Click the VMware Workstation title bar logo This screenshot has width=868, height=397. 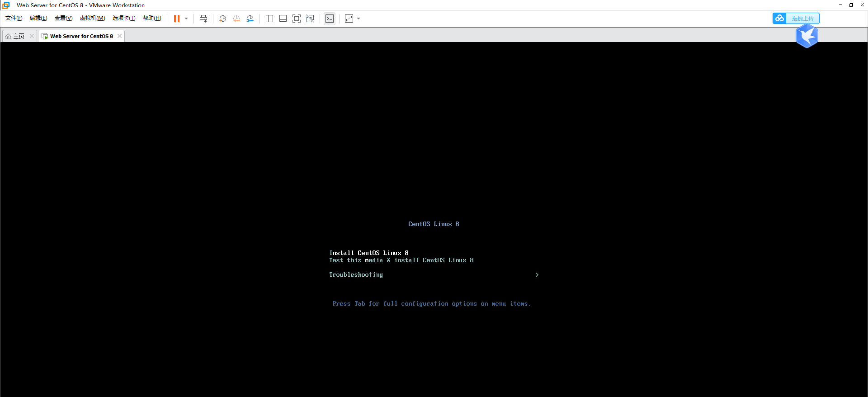pos(6,5)
